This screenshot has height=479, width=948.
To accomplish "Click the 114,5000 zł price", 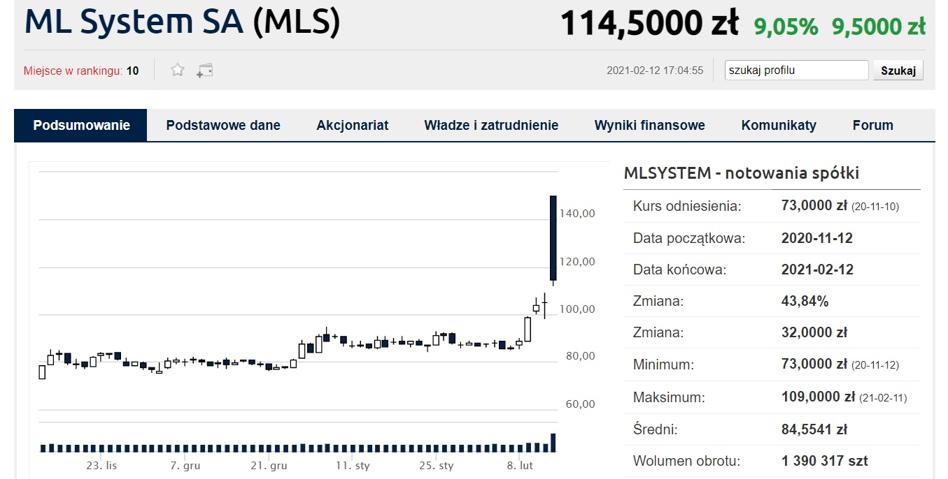I will (x=649, y=24).
